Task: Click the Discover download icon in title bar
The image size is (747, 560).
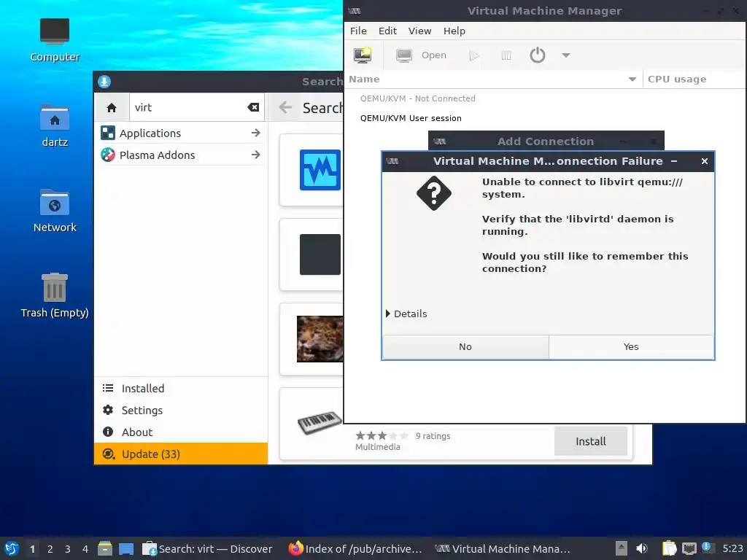Action: 104,82
